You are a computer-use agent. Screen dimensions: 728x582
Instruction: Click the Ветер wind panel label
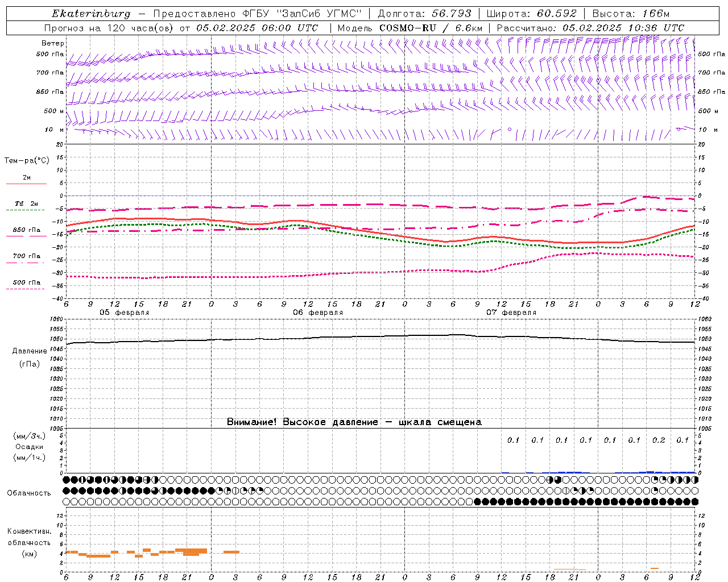click(x=53, y=43)
